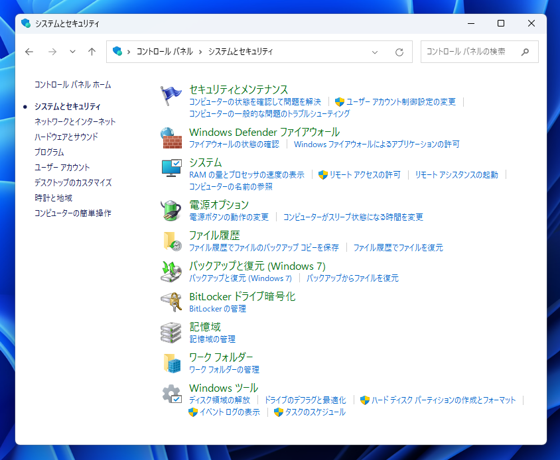Screen dimensions: 560x460
Task: Go up one level with the up arrow
Action: tap(92, 52)
